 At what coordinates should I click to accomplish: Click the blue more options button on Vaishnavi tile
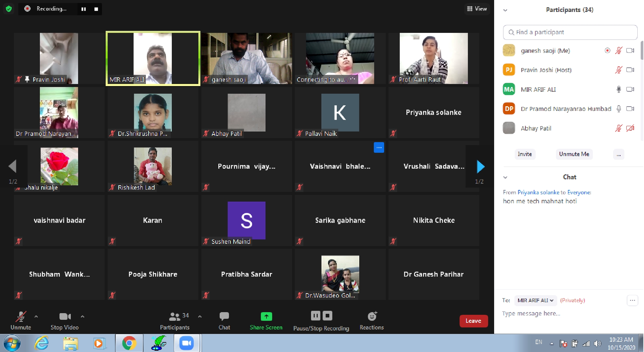tap(379, 147)
